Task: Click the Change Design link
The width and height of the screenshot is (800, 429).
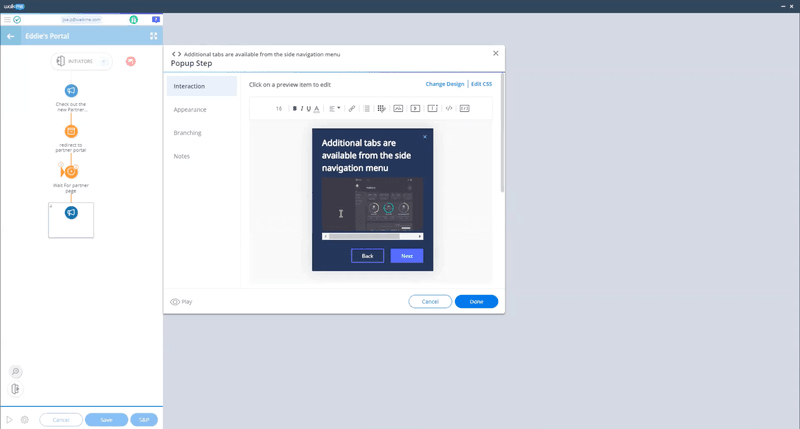Action: pos(444,84)
